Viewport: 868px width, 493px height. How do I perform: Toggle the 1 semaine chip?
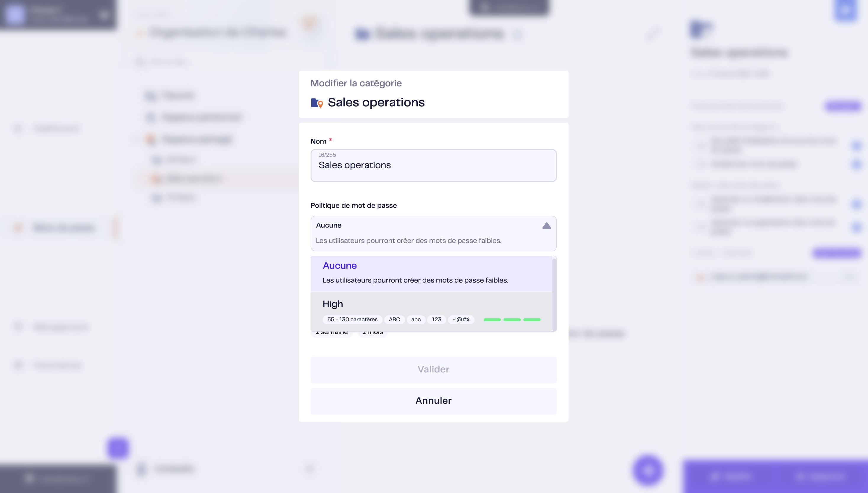click(x=331, y=334)
